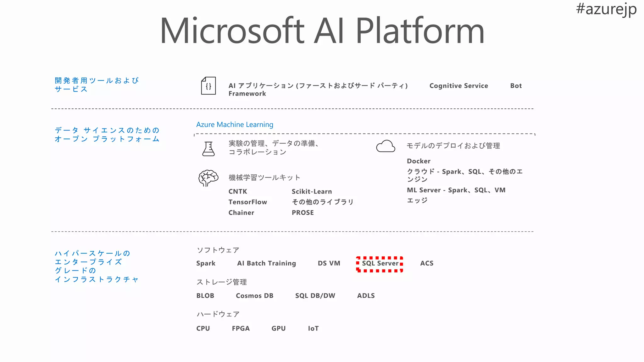Click ML Server - Spark、SQL、VM text

tap(456, 190)
